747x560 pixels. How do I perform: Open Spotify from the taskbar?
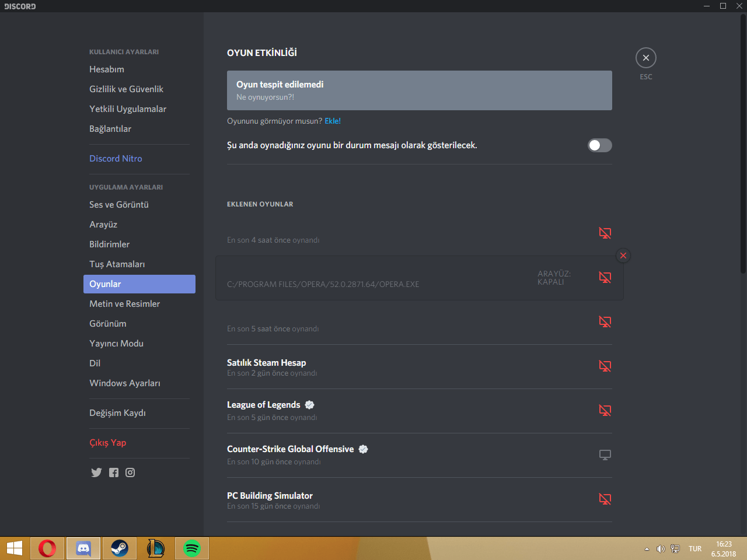[x=192, y=548]
